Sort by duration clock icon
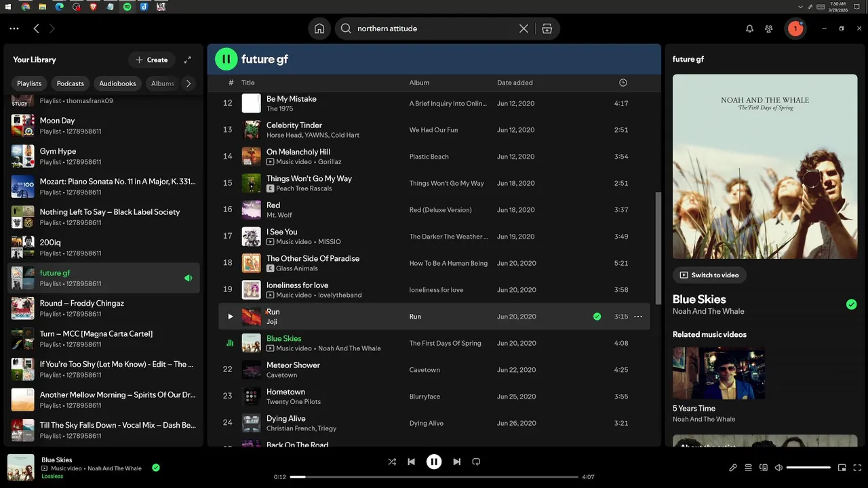 point(623,83)
